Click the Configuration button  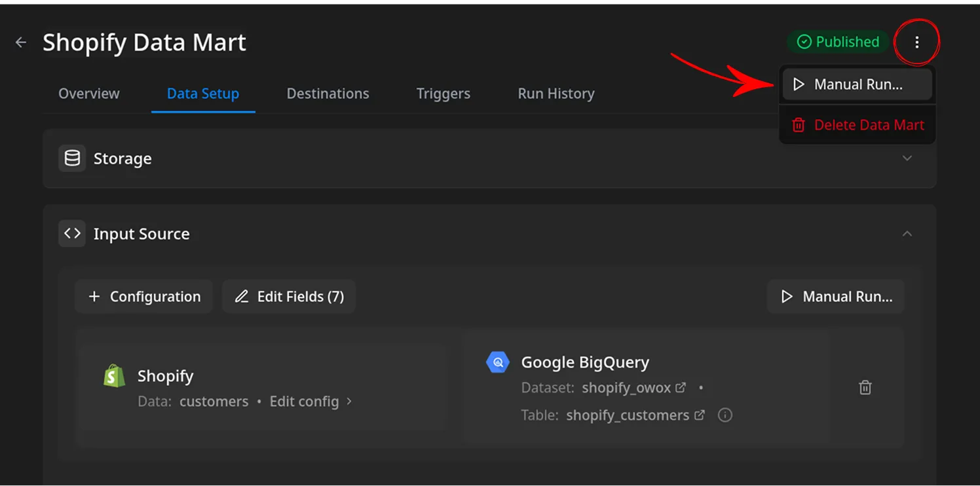pyautogui.click(x=143, y=296)
